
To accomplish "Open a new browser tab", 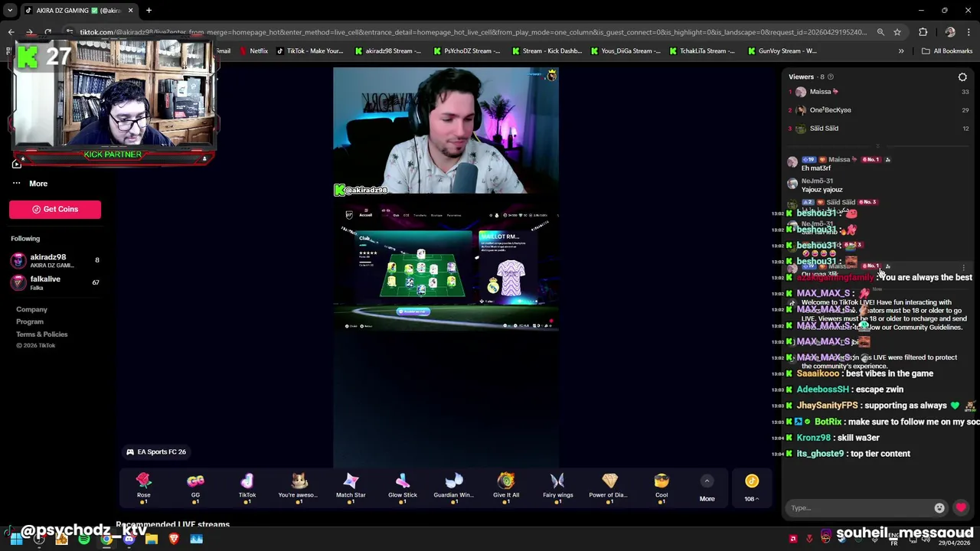I will tap(149, 10).
